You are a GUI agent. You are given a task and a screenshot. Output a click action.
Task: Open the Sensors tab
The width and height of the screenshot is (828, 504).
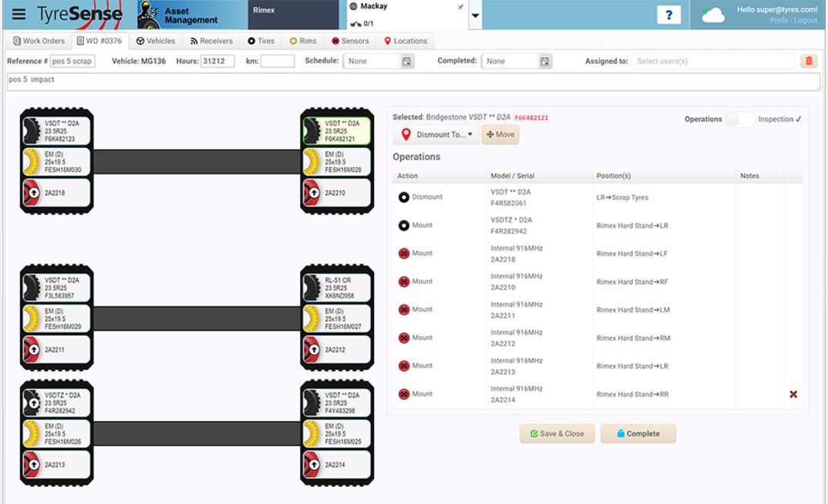tap(350, 41)
